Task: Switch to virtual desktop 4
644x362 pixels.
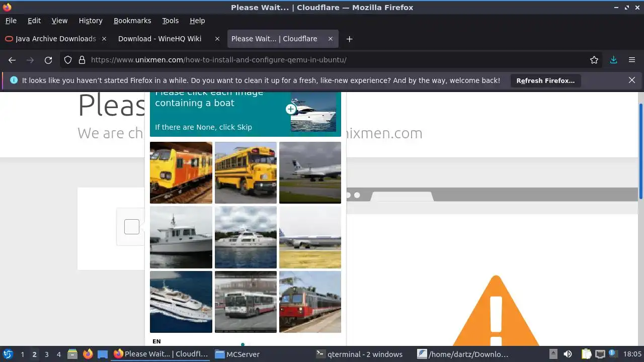Action: click(x=58, y=354)
